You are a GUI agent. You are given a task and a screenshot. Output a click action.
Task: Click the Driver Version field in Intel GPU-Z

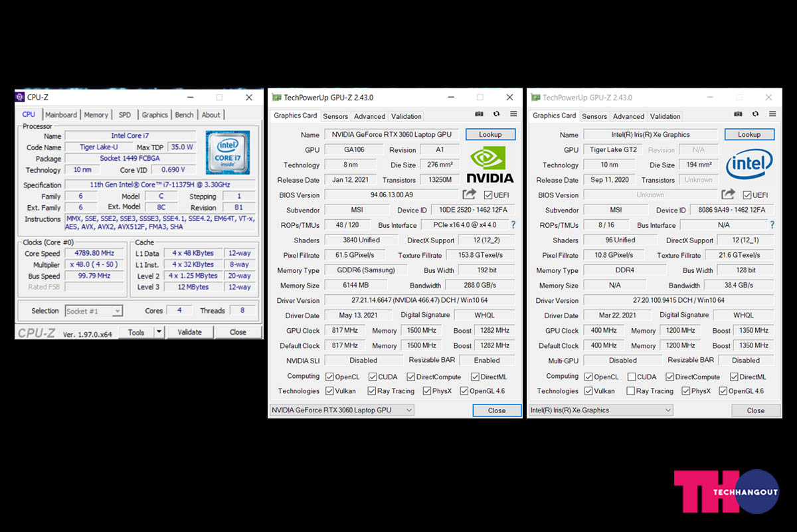click(679, 300)
